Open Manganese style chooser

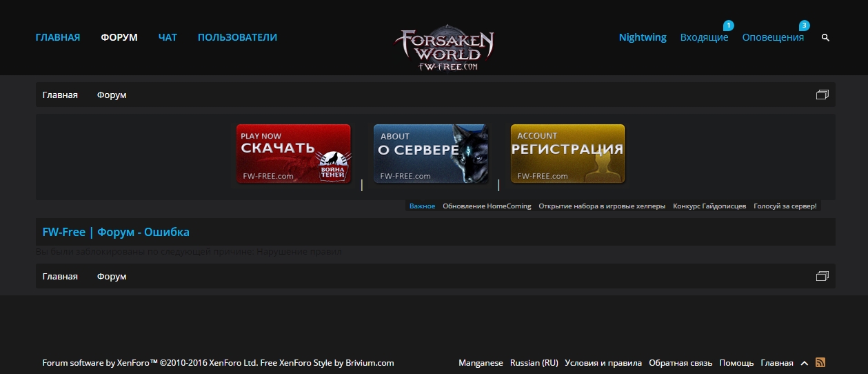pos(481,362)
